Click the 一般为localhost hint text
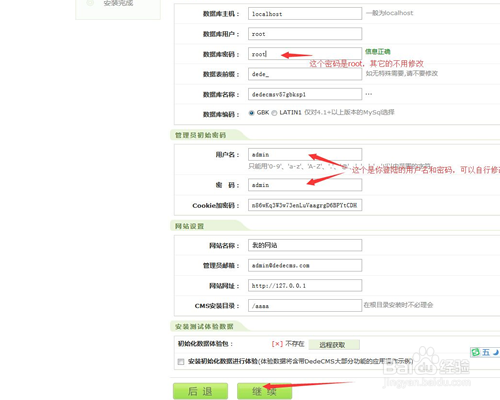Viewport: 500px width, 400px height. click(x=389, y=13)
